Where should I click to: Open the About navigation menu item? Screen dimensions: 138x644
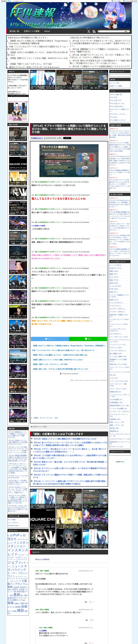pyautogui.click(x=47, y=31)
